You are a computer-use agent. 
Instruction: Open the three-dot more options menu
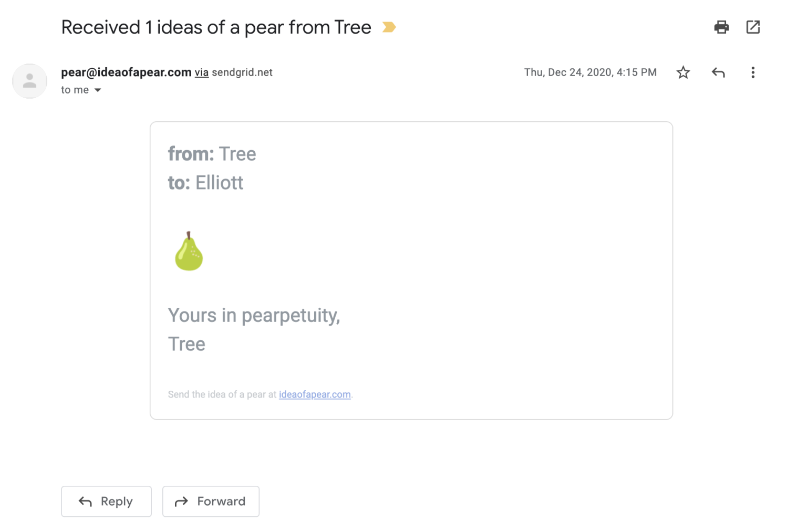[753, 72]
